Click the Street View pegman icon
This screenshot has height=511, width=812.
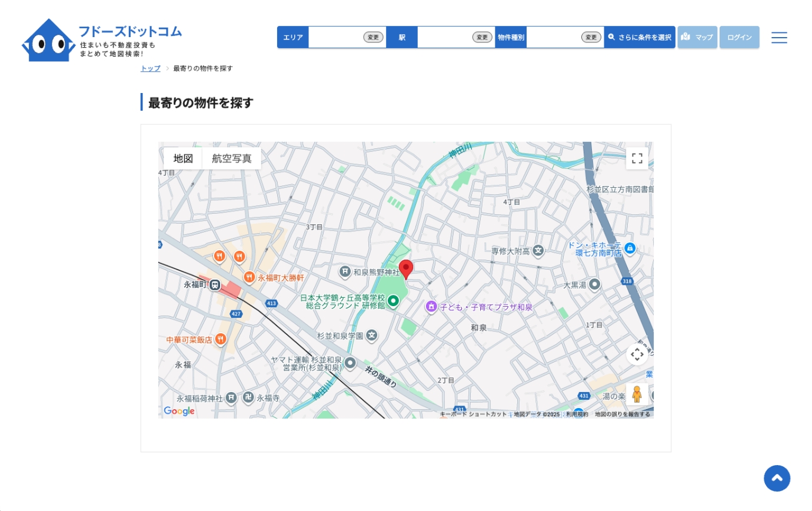coord(637,394)
